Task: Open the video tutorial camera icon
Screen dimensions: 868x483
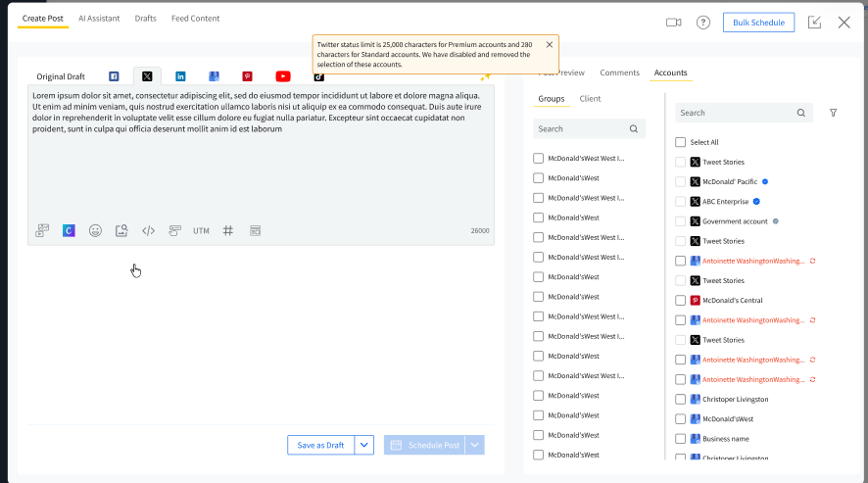Action: point(673,23)
